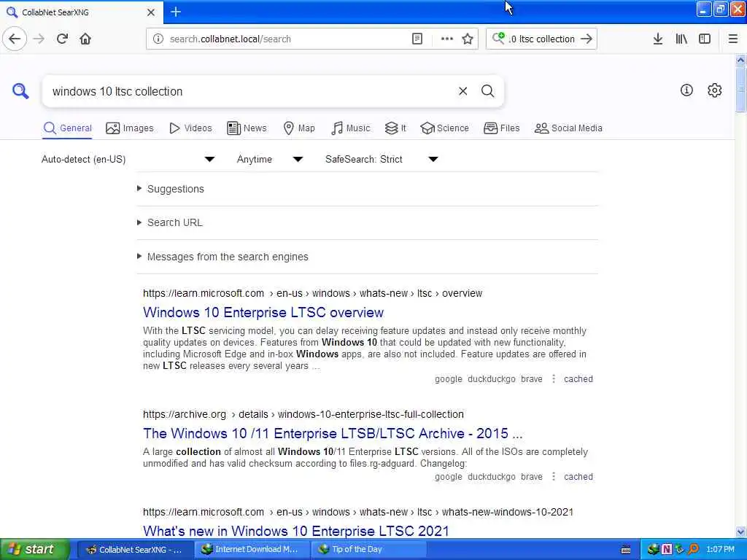The image size is (747, 560).
Task: Show site information icon in address bar
Action: (158, 39)
